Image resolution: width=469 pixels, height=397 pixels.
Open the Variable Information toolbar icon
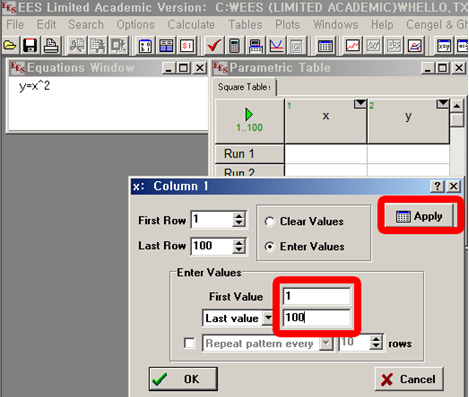[145, 45]
